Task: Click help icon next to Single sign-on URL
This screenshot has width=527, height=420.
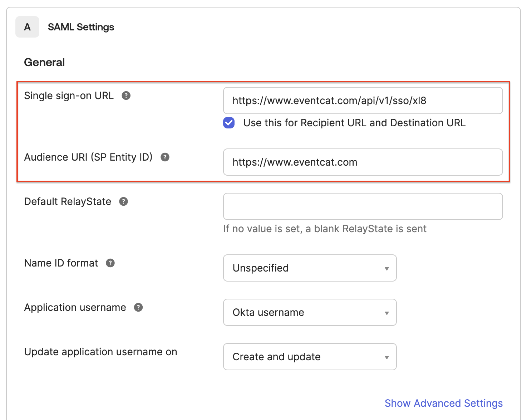Action: tap(126, 96)
